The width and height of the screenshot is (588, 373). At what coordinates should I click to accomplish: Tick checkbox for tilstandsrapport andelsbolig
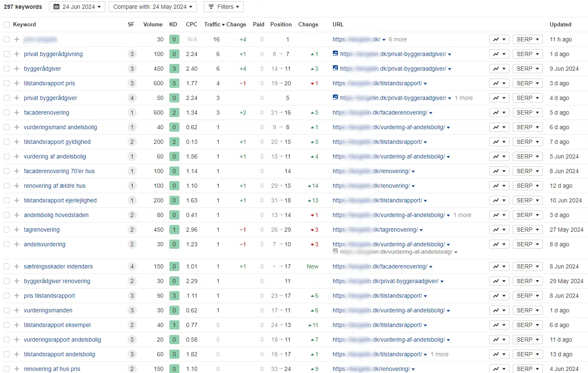click(7, 354)
